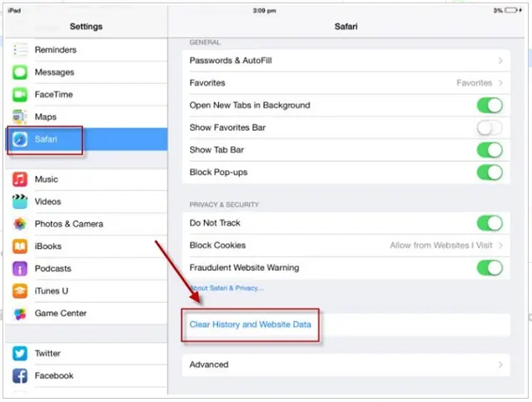
Task: Tap the Twitter bird icon
Action: (x=20, y=354)
